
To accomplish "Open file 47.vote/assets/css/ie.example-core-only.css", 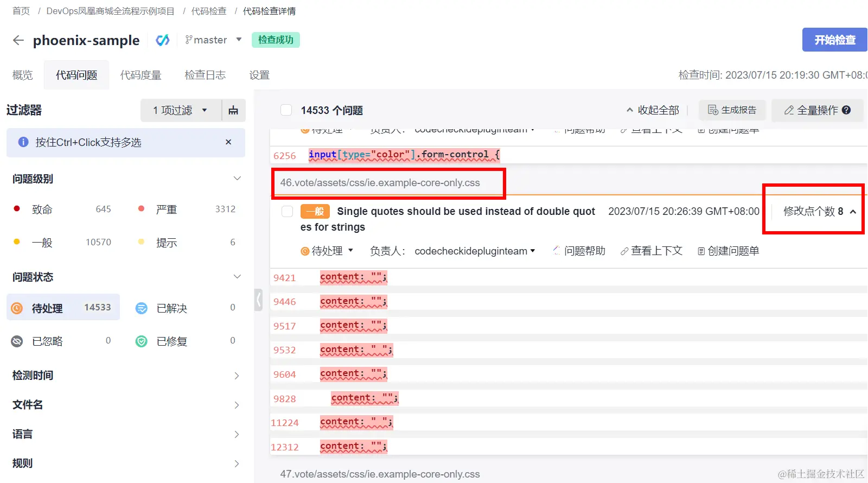I will point(380,474).
